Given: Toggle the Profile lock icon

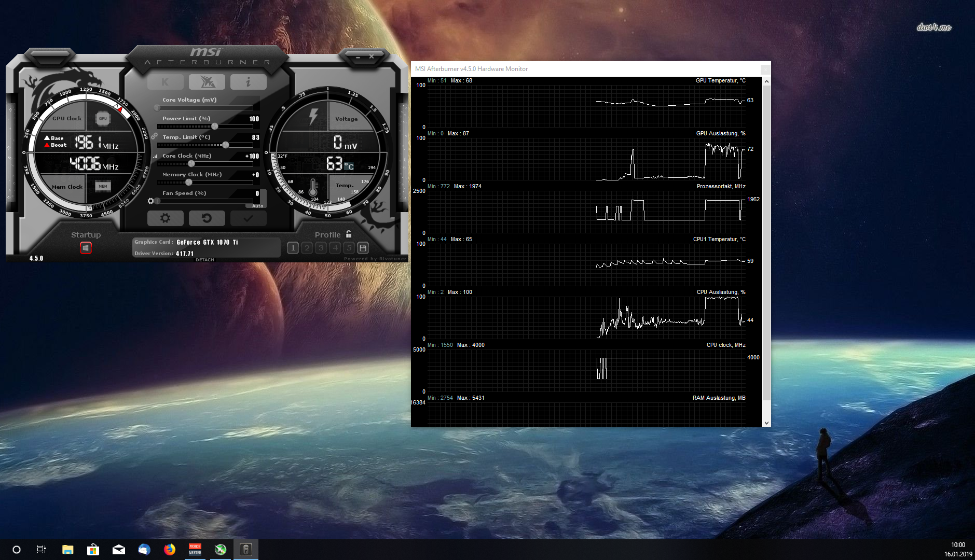Looking at the screenshot, I should pyautogui.click(x=349, y=234).
